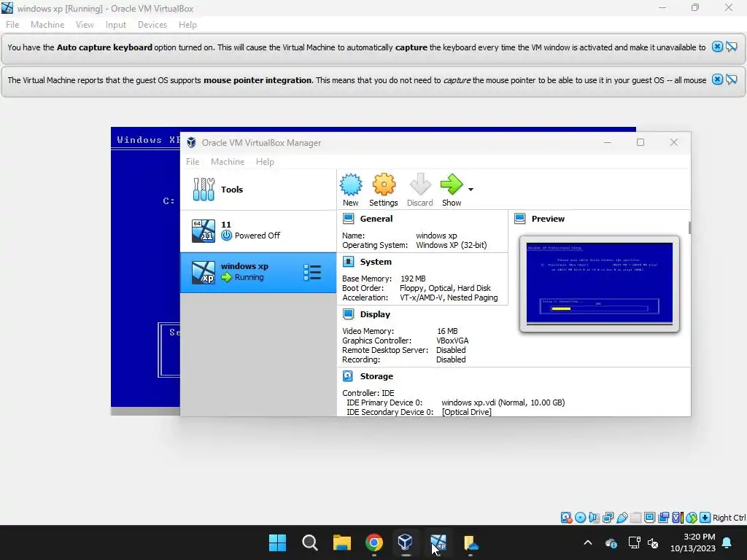The image size is (747, 560).
Task: Click the Discard arrow icon
Action: point(419,184)
